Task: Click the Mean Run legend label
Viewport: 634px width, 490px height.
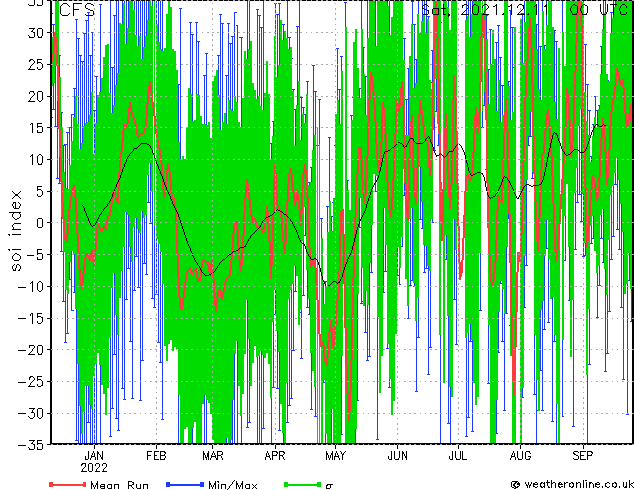Action: coord(120,485)
